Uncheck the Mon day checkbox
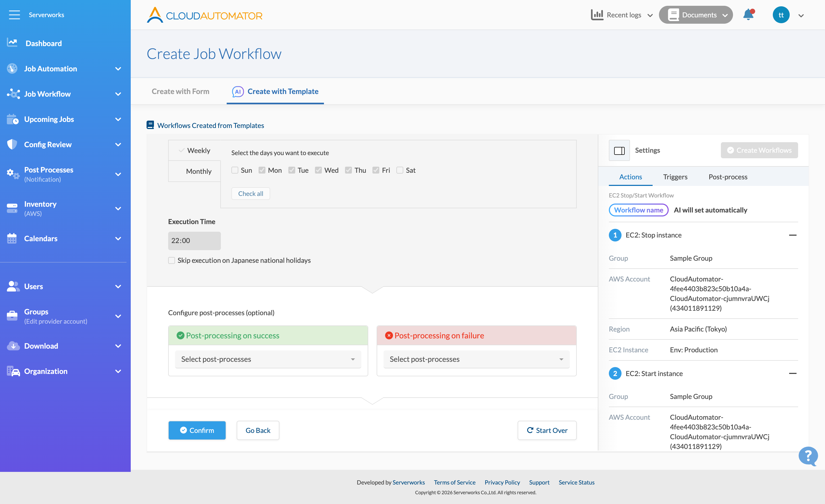This screenshot has height=504, width=825. (262, 170)
